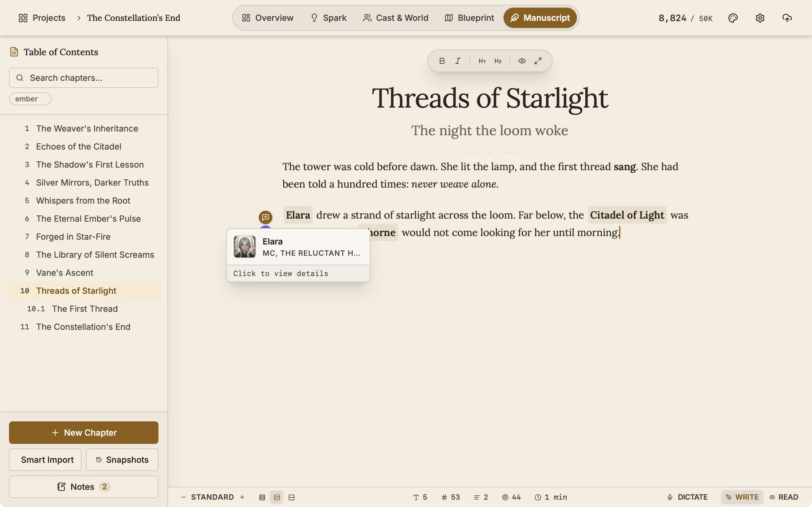Click the cloud upload sync icon
The width and height of the screenshot is (812, 507).
pyautogui.click(x=787, y=18)
